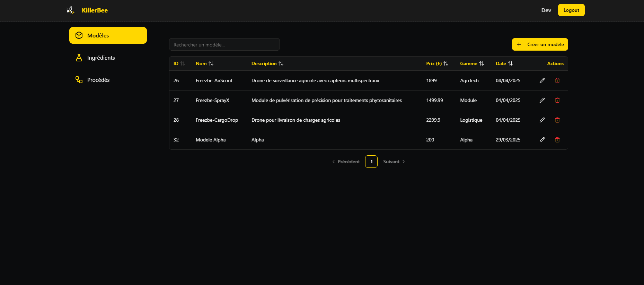Sort models by Gamme column
The width and height of the screenshot is (644, 285).
click(472, 63)
